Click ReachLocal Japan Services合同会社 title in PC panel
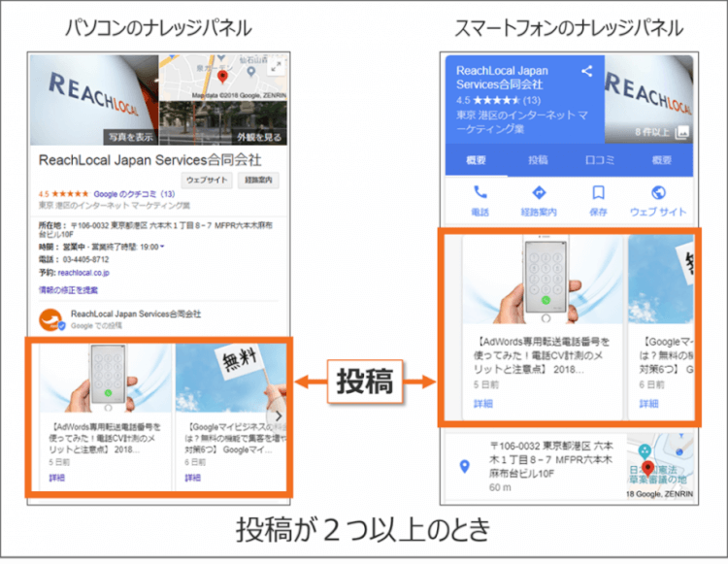This screenshot has height=564, width=728. pyautogui.click(x=149, y=160)
